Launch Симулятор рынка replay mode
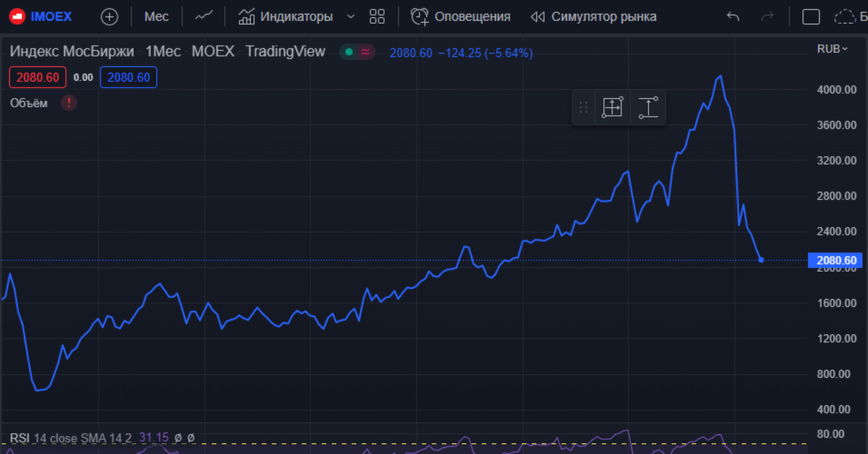This screenshot has width=868, height=454. tap(593, 17)
